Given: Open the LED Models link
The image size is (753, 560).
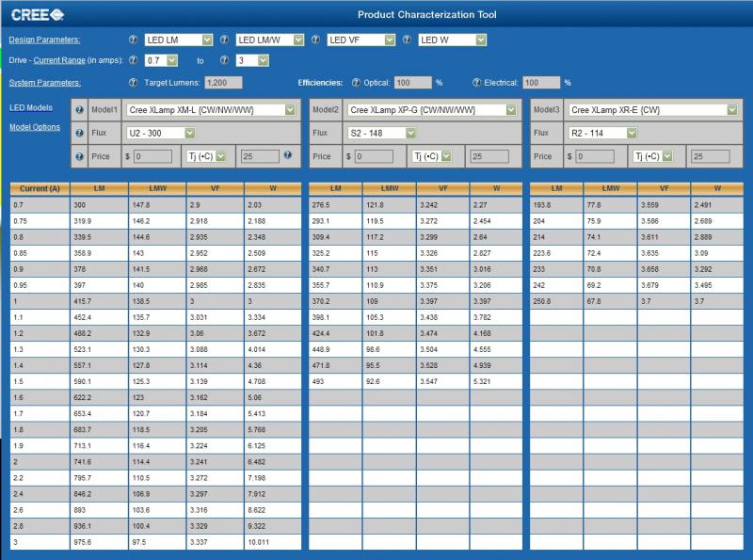Looking at the screenshot, I should pyautogui.click(x=31, y=107).
